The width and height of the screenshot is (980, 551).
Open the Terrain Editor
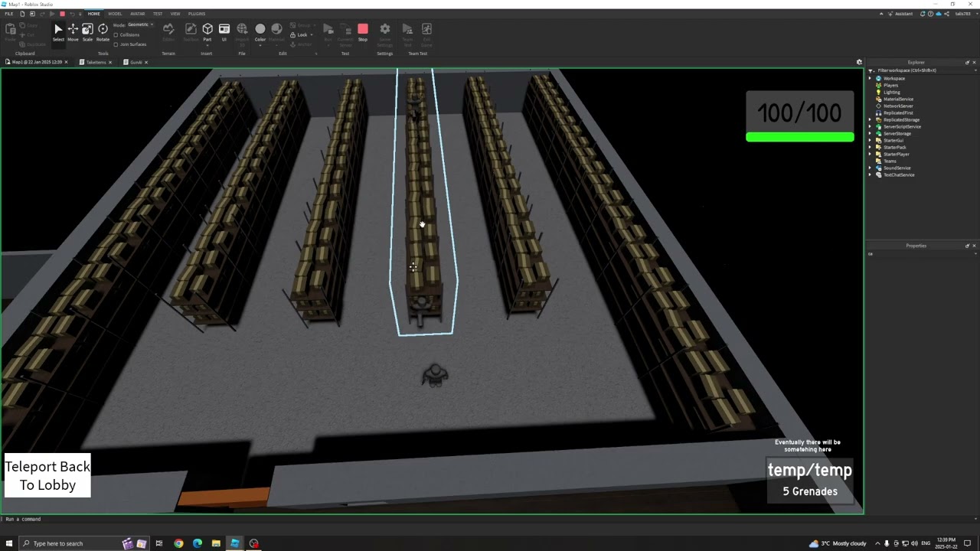tap(168, 31)
